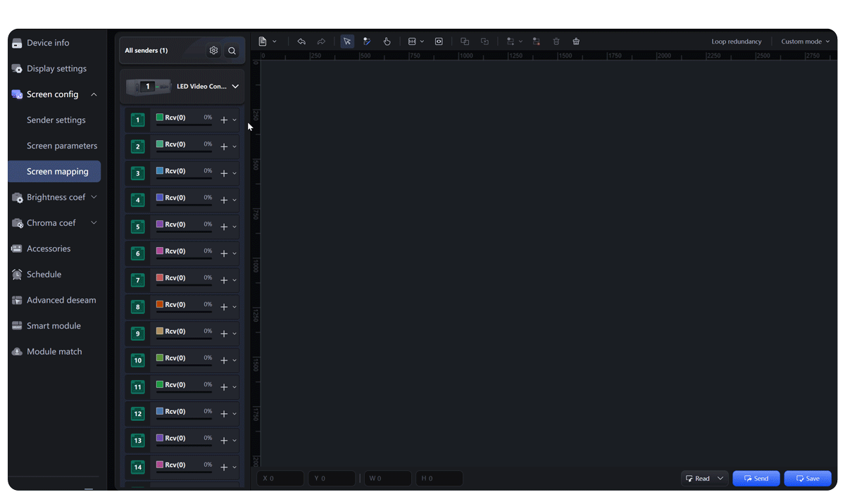This screenshot has height=504, width=845.
Task: Add receiver to port 1 with plus
Action: pos(224,120)
